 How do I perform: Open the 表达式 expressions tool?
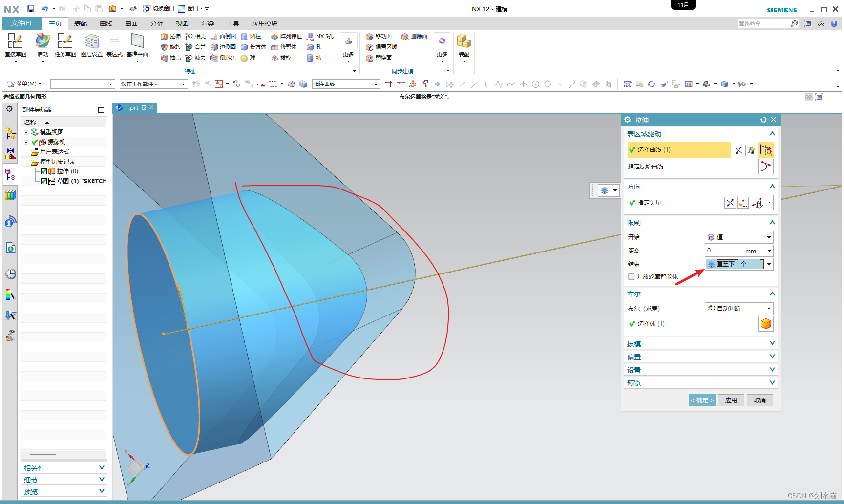point(114,45)
